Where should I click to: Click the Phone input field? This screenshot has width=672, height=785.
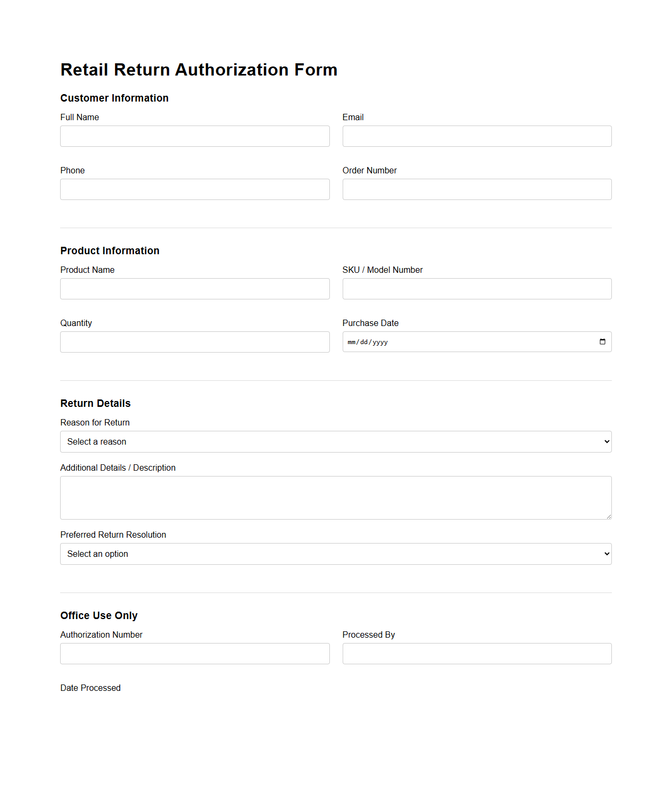[x=195, y=189]
